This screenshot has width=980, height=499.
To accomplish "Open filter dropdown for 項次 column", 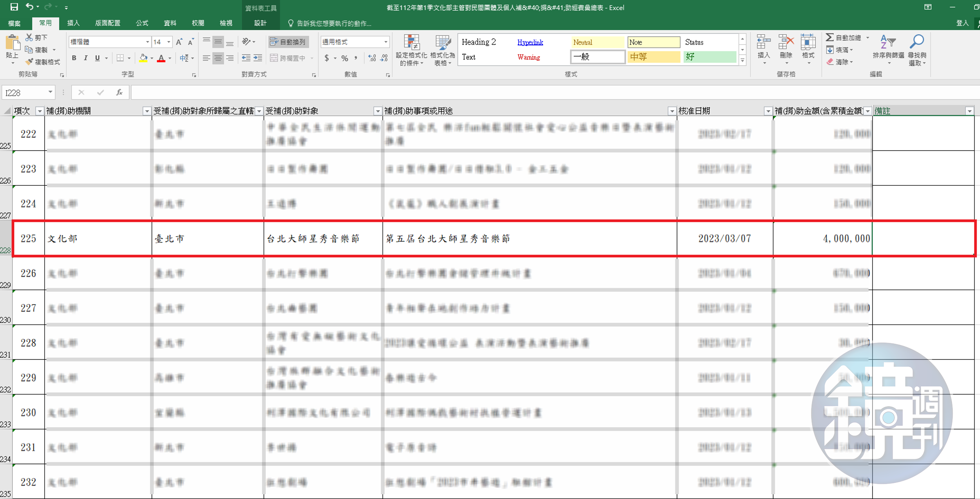I will (x=40, y=111).
